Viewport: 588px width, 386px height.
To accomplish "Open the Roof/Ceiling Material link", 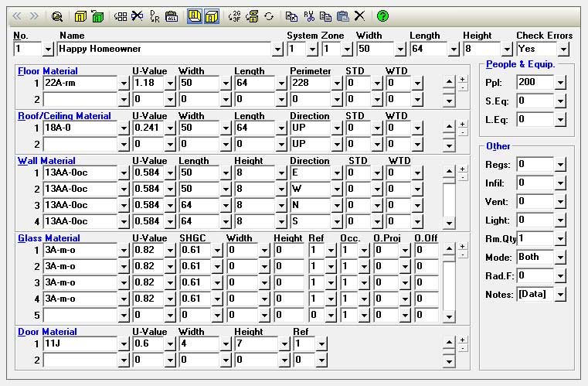I will pyautogui.click(x=64, y=116).
